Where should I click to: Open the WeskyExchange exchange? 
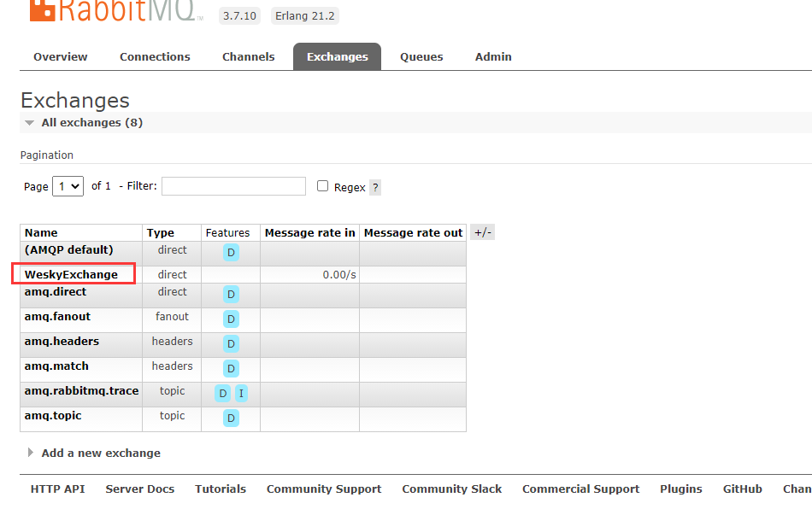click(71, 275)
